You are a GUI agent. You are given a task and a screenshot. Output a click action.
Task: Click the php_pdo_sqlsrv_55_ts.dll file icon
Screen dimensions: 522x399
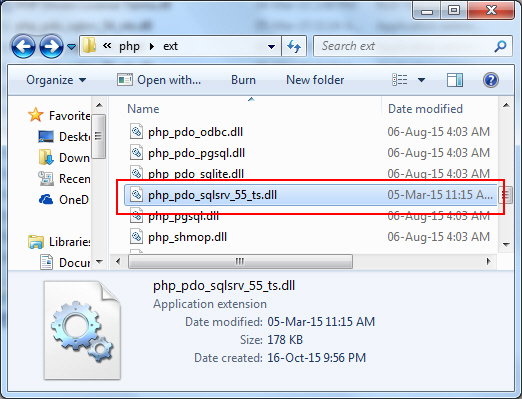pyautogui.click(x=136, y=194)
